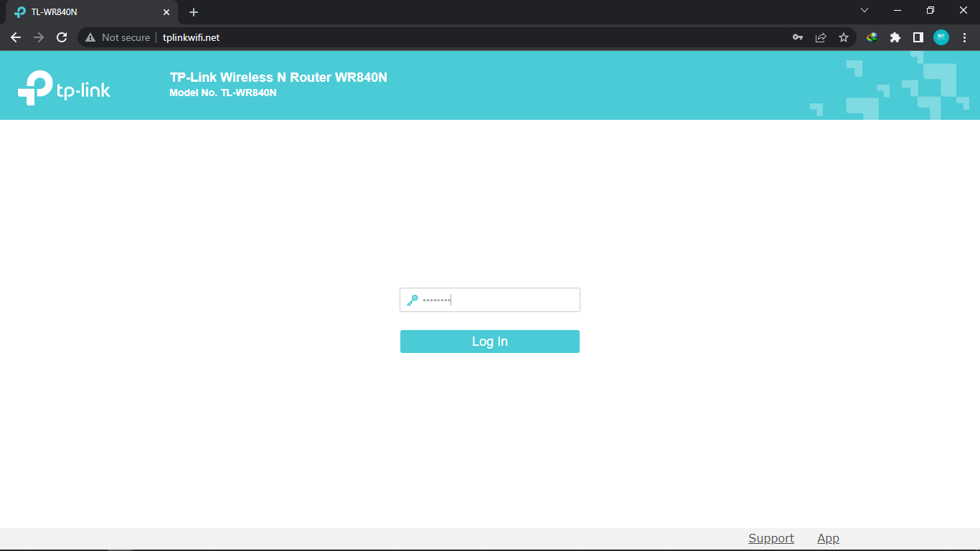Image resolution: width=980 pixels, height=551 pixels.
Task: Click the Model No. TL-WR840N text
Action: tap(223, 93)
